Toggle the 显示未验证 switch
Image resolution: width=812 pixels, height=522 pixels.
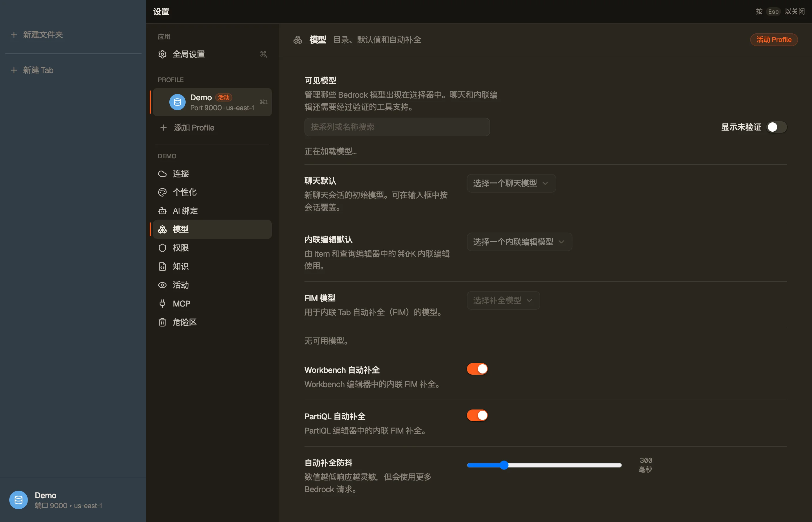click(776, 127)
